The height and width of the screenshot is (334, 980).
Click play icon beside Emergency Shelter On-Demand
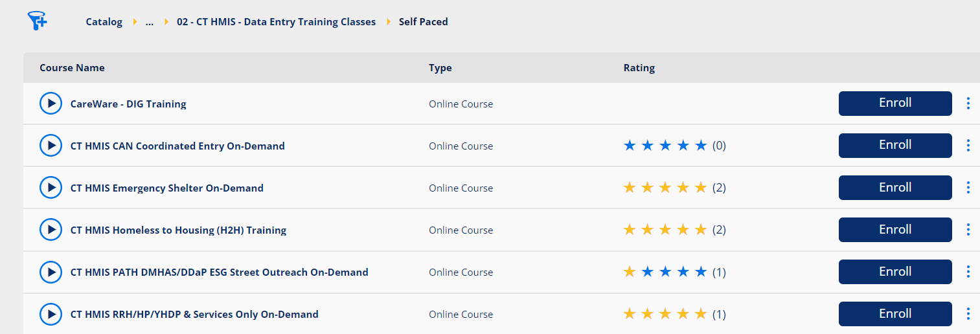pyautogui.click(x=51, y=188)
